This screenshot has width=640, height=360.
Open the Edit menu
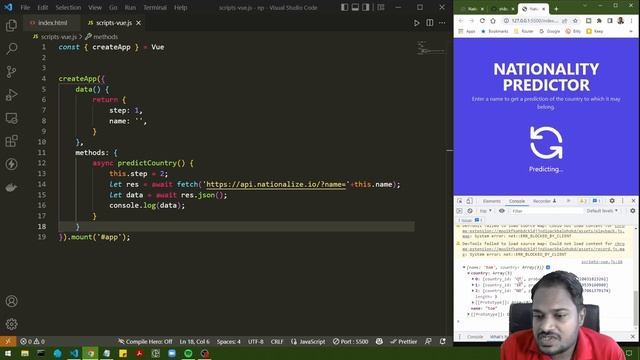tap(42, 7)
